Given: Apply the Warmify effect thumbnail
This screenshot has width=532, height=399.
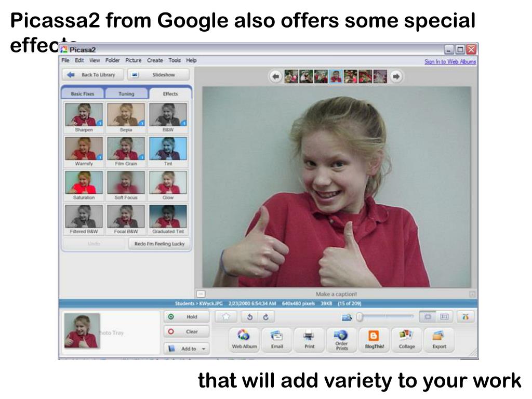Looking at the screenshot, I should coord(84,148).
